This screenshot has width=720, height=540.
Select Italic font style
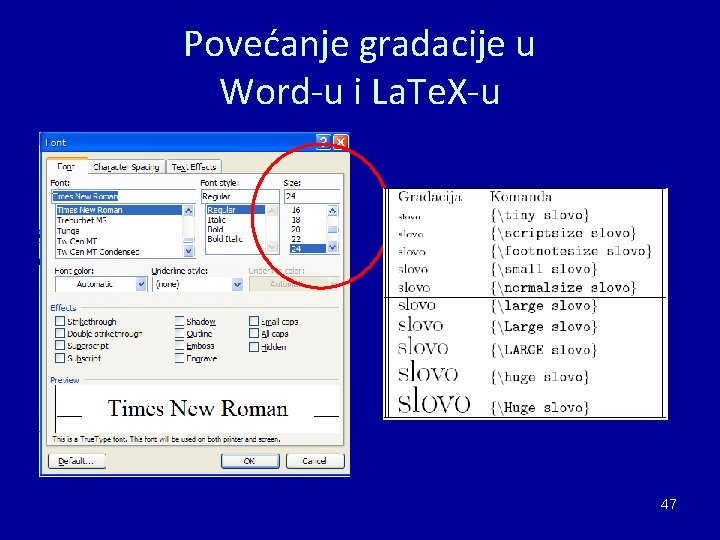point(216,220)
